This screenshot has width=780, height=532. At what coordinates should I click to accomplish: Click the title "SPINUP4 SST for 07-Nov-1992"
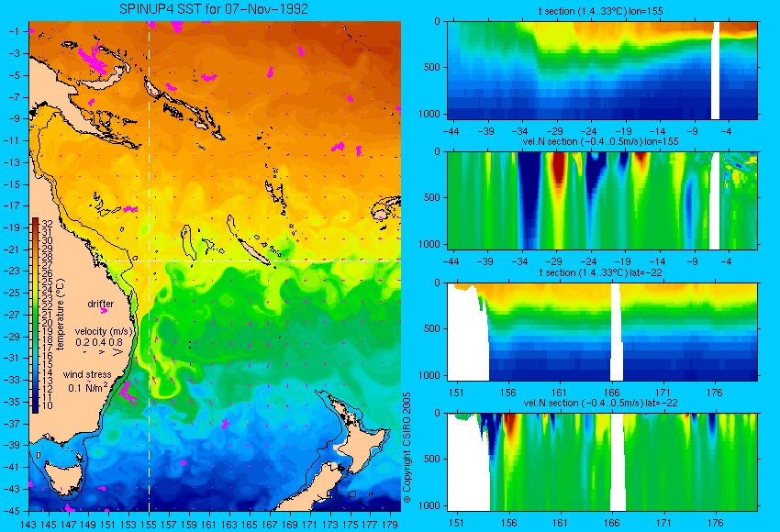(214, 9)
